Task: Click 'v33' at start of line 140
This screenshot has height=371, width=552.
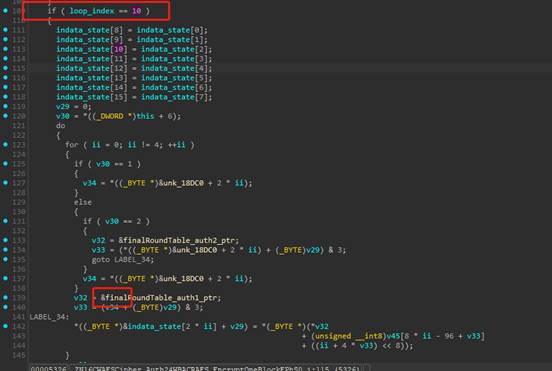Action: point(81,307)
